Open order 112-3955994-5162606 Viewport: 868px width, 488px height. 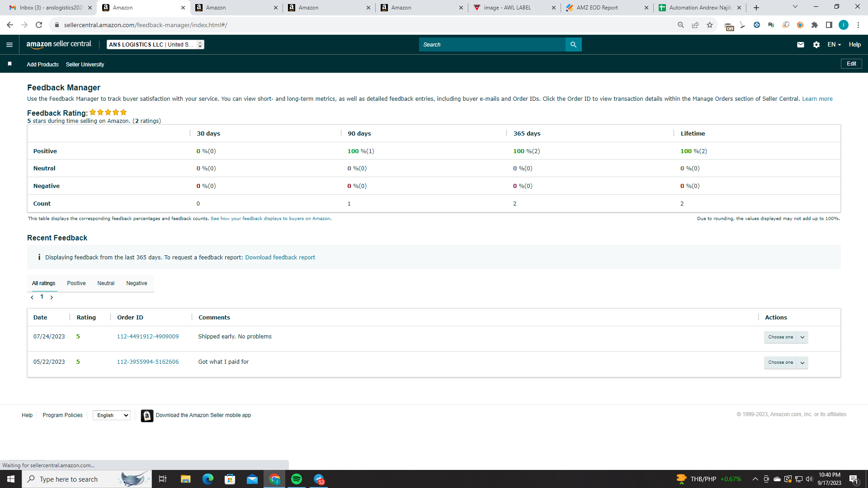[148, 362]
